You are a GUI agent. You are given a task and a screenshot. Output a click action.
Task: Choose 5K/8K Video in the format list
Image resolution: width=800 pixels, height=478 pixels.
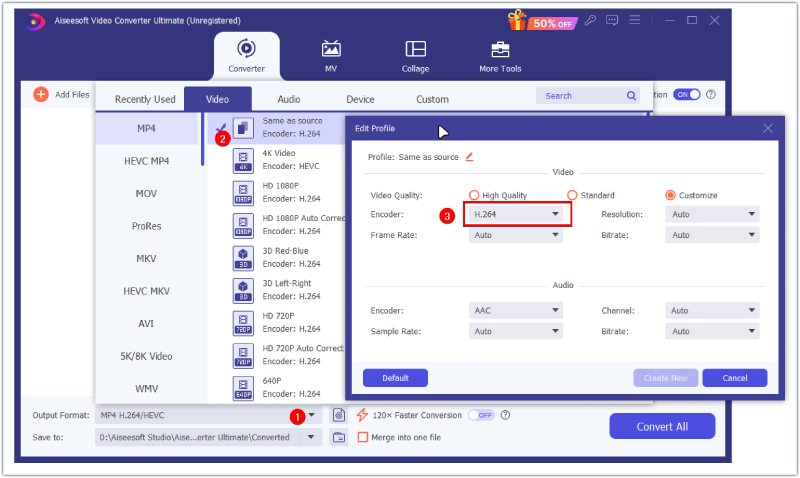[146, 356]
